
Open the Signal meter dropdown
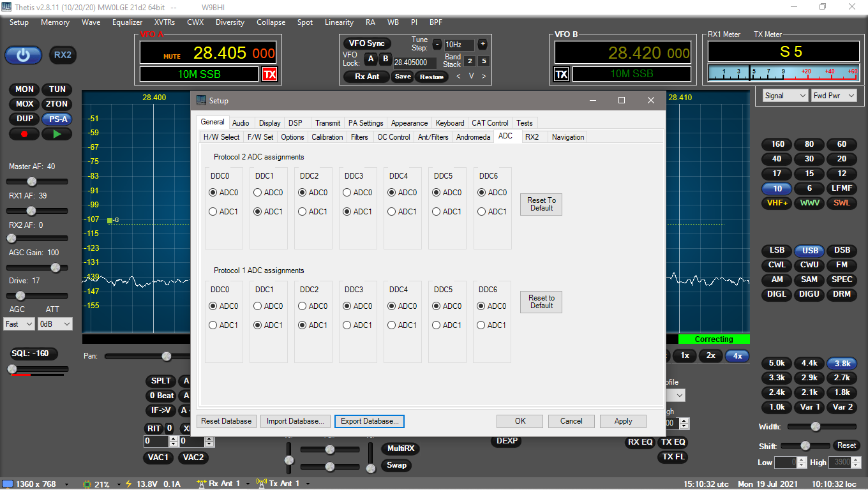coord(785,94)
